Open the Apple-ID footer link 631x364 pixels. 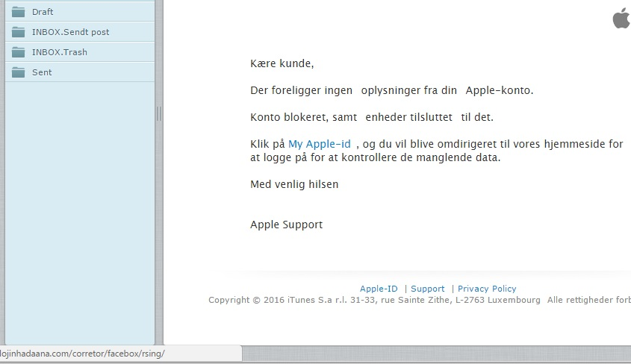click(x=379, y=289)
